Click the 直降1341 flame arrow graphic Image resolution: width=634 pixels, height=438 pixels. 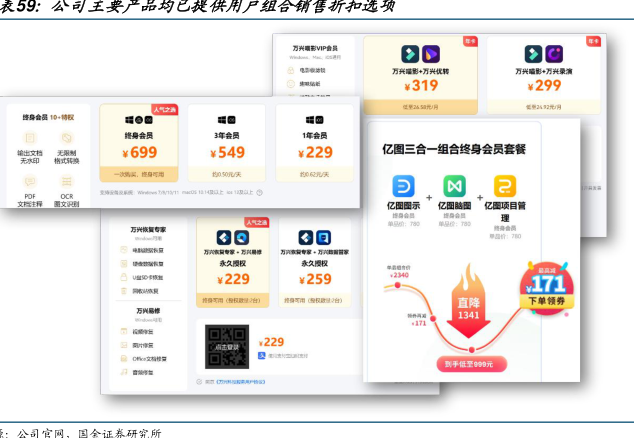pos(469,301)
